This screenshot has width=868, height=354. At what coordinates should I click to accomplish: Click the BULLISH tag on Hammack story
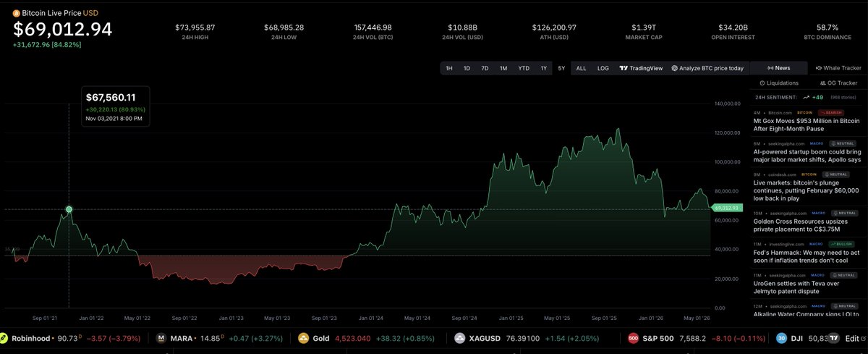click(843, 244)
